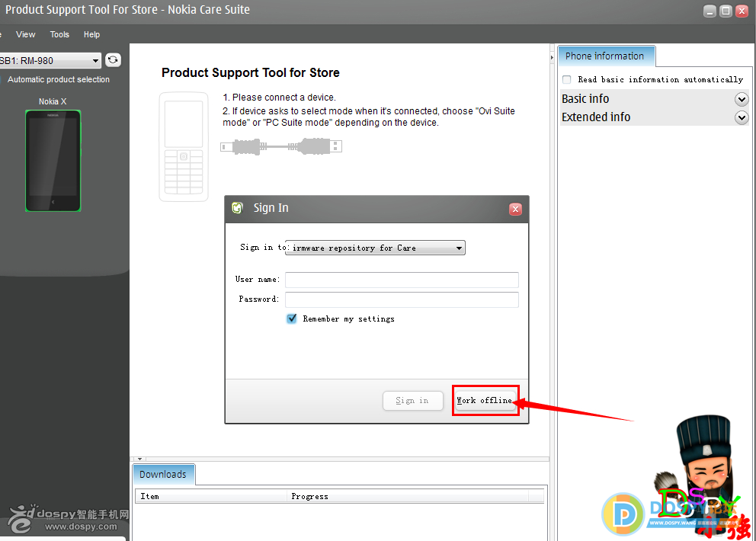Maximize the Nokia Care Suite window
Screen dimensions: 756x541
(726, 11)
